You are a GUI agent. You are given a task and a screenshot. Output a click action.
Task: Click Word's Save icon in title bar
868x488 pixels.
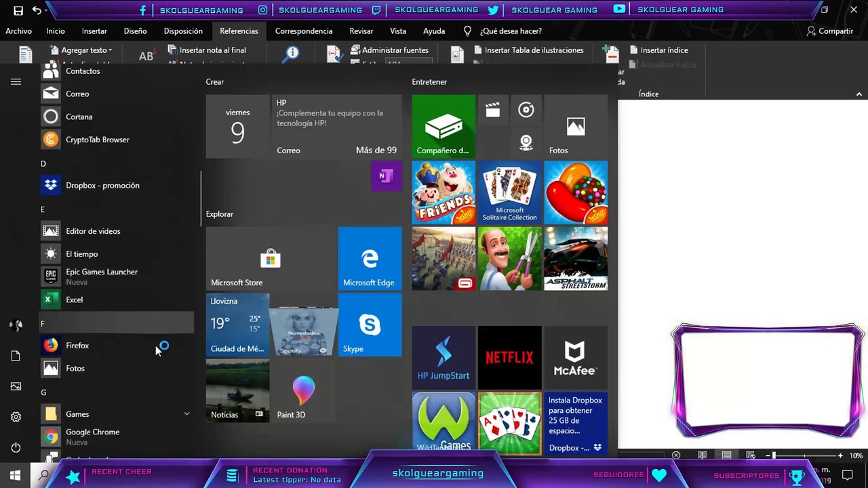pyautogui.click(x=18, y=10)
